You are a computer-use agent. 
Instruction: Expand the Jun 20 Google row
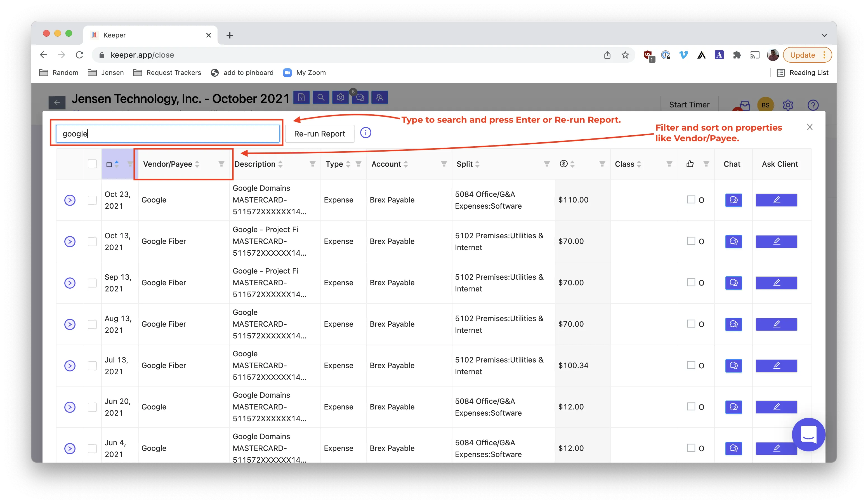coord(70,407)
